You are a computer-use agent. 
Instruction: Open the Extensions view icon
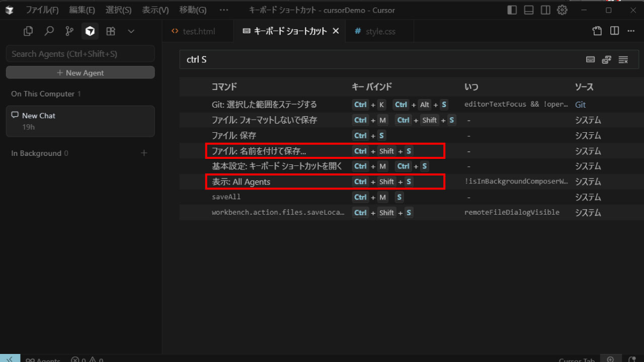click(x=111, y=31)
